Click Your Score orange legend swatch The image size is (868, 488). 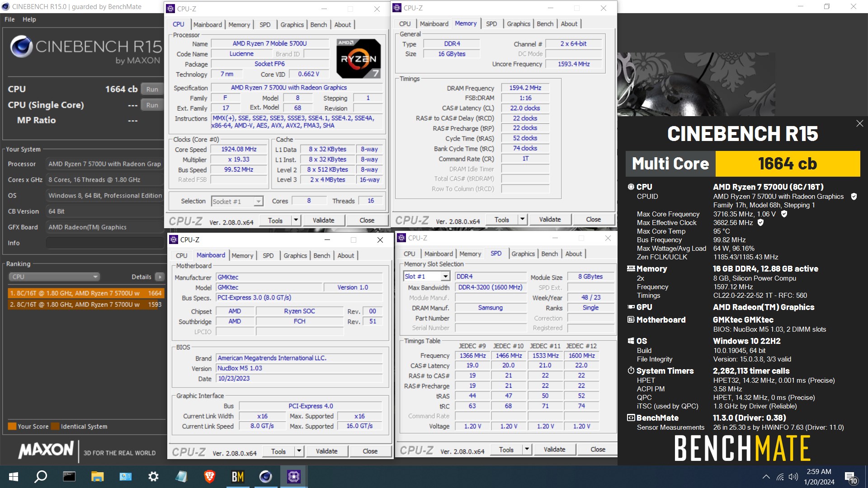12,426
